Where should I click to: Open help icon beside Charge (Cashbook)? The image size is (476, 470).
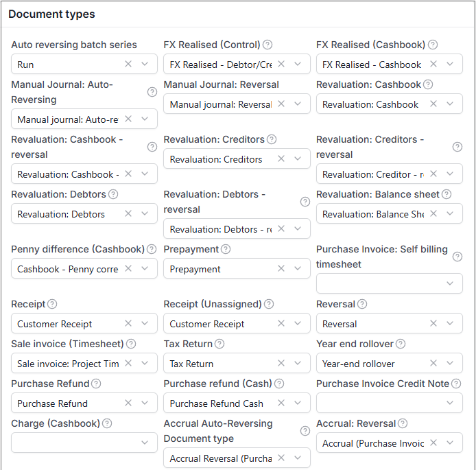coord(107,423)
